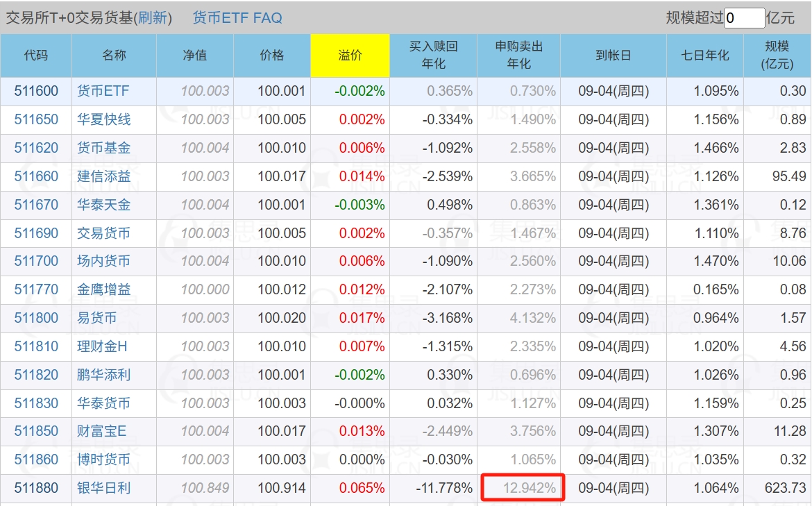This screenshot has height=506, width=812.
Task: Open fund code 511620 link
Action: coord(36,148)
